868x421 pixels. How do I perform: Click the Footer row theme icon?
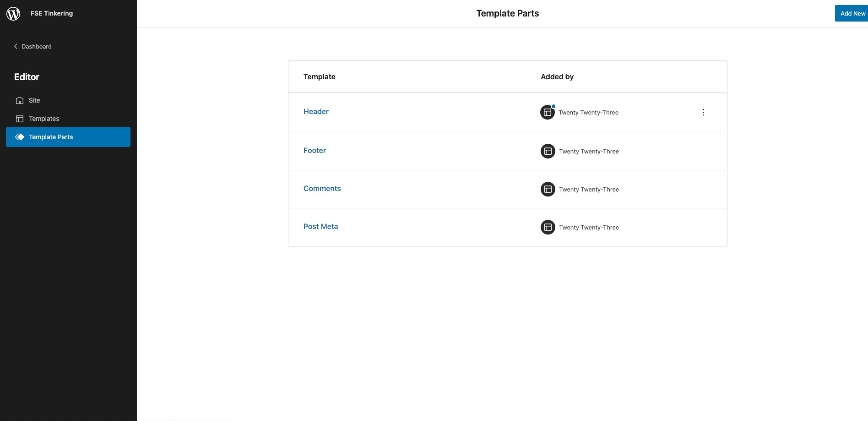[548, 151]
